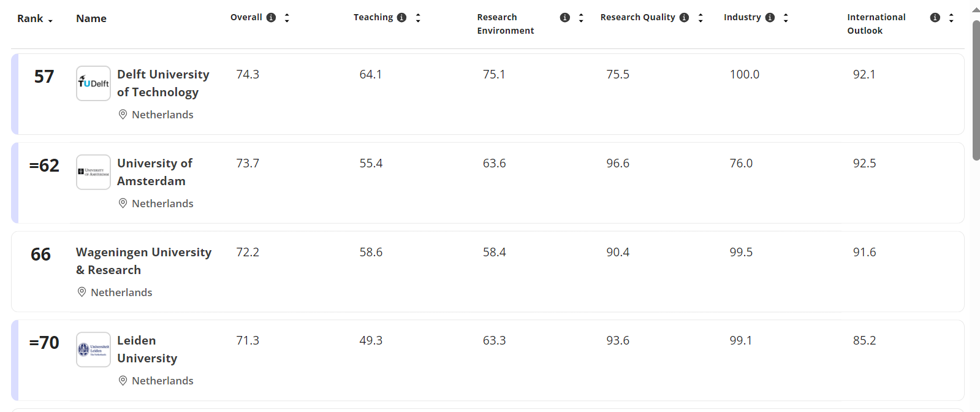Click the Overall info icon
The width and height of the screenshot is (980, 412).
271,18
